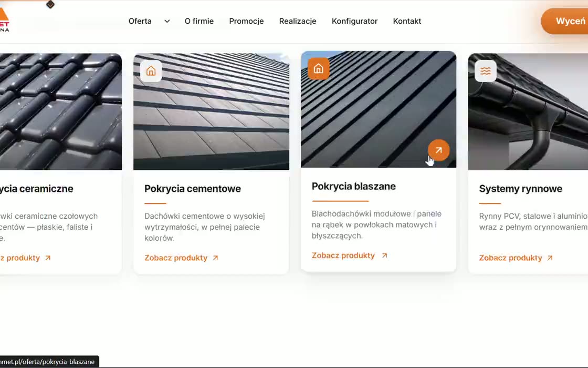Click the house icon on Pokrycia cementowe card
Screen dimensions: 588x368
[151, 70]
